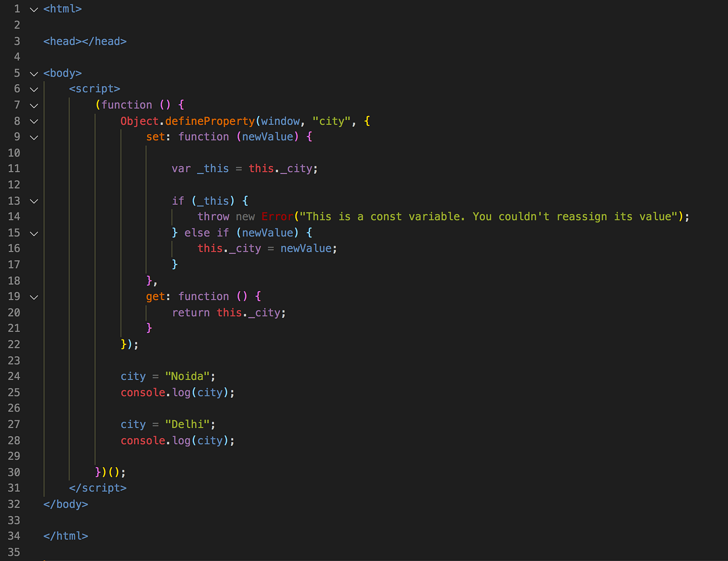Click the "city" string on line 8

(x=332, y=121)
